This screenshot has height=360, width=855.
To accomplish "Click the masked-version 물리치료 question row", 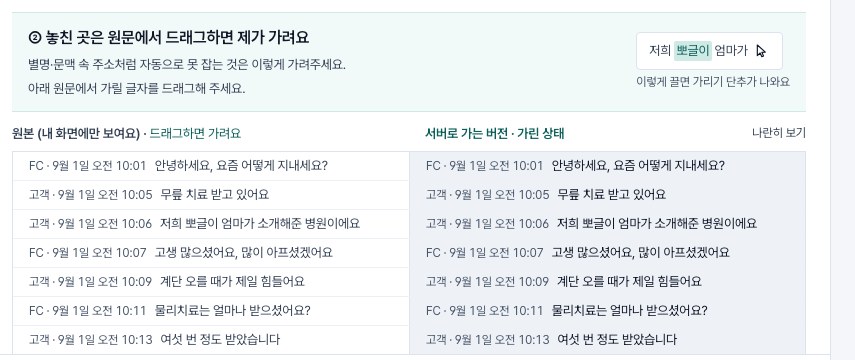I will tap(607, 311).
